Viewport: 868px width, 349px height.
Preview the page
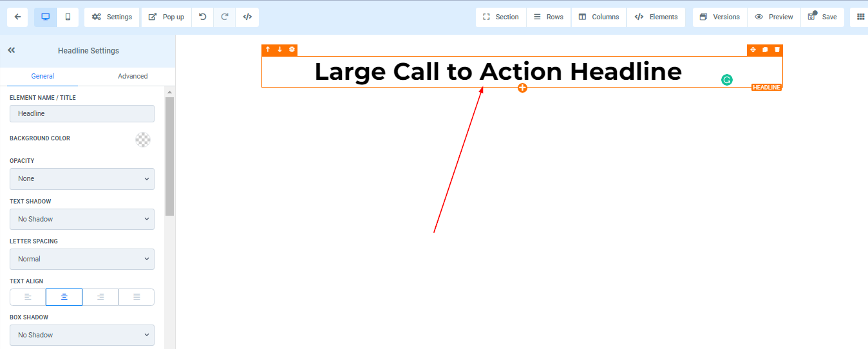[774, 17]
